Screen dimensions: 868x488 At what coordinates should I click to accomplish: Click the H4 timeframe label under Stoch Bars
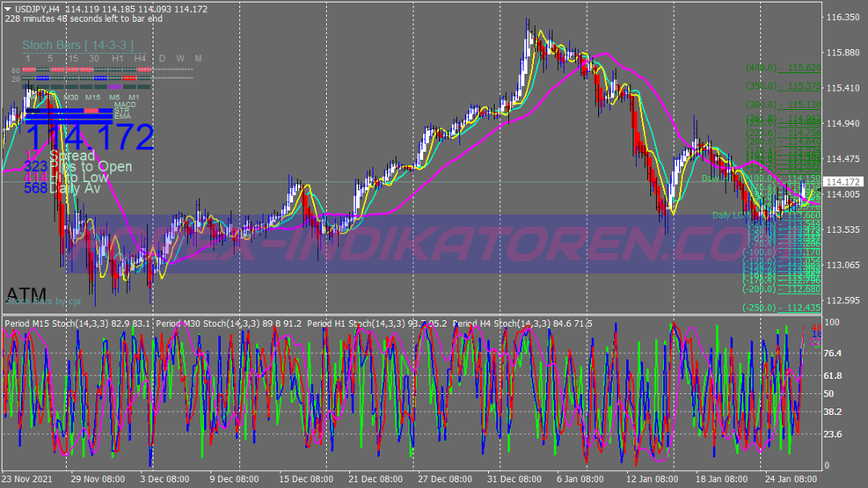coord(140,58)
